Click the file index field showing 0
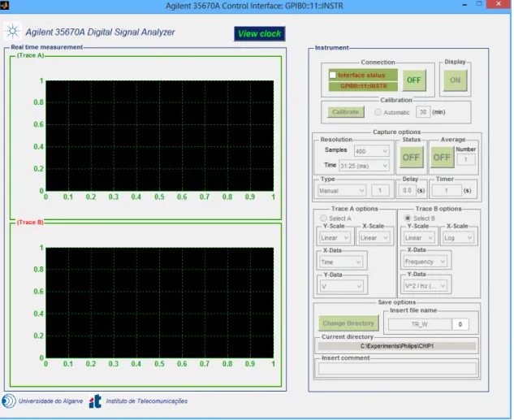 tap(460, 324)
